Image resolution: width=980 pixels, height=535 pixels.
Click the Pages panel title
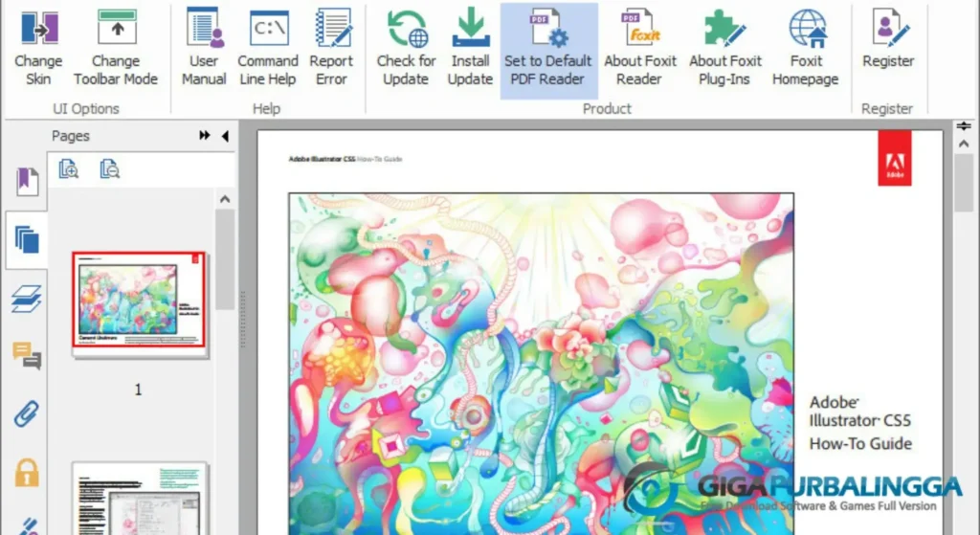71,136
